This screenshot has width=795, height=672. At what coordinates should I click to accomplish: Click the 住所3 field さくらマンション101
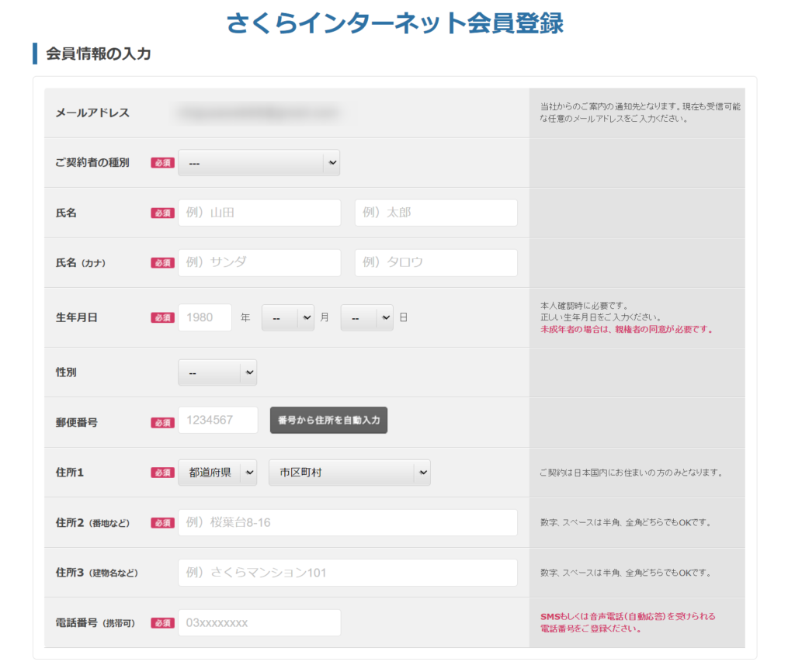[348, 573]
